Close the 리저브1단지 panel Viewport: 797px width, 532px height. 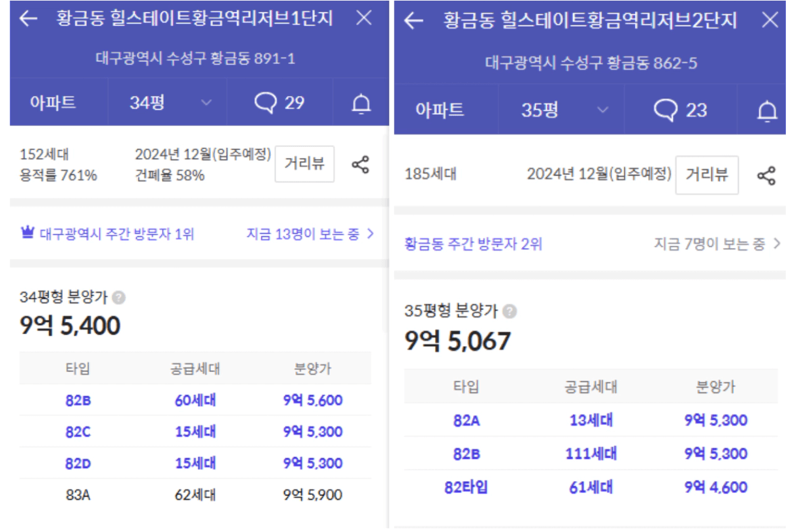pyautogui.click(x=364, y=18)
